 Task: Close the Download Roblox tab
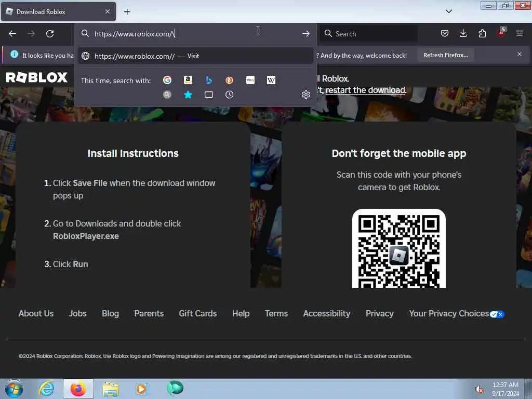click(108, 11)
